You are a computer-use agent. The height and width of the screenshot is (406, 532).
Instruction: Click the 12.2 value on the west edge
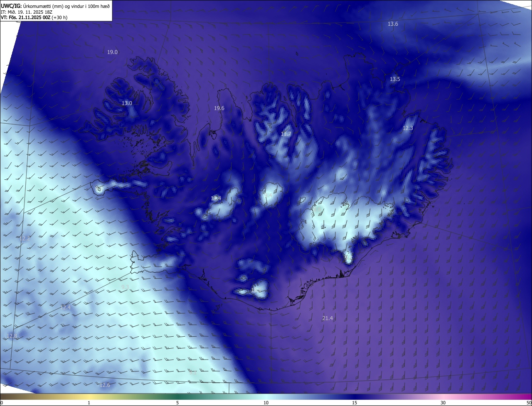(x=25, y=238)
